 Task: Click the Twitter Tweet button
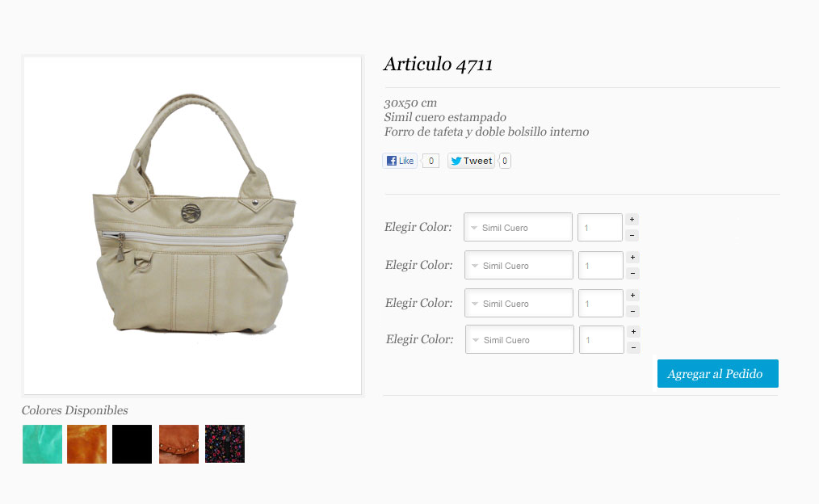coord(471,161)
